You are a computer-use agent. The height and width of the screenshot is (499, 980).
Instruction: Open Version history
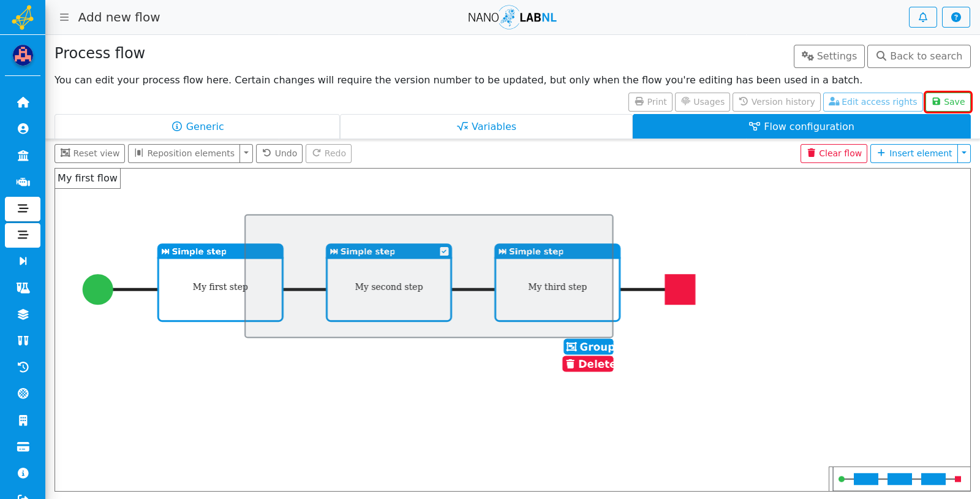(777, 102)
